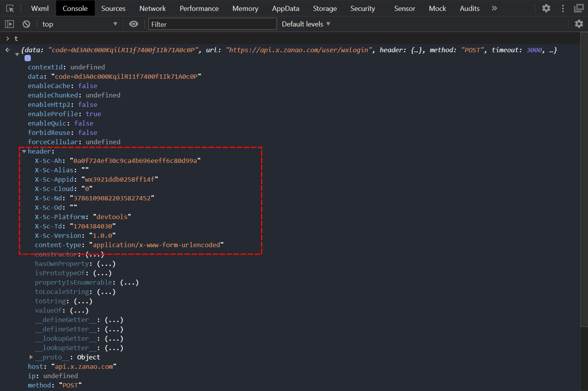Open the three-dot customize menu
The width and height of the screenshot is (588, 391).
[x=563, y=8]
